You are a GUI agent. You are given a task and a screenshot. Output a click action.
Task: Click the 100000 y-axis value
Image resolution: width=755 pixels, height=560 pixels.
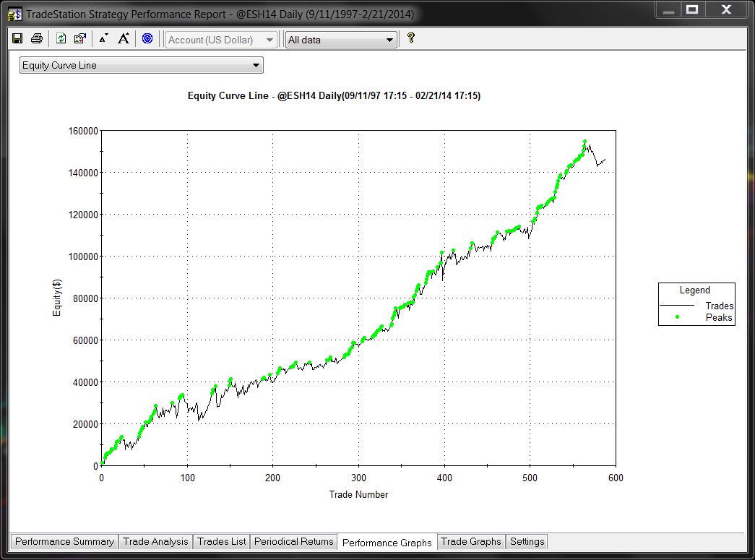(83, 257)
